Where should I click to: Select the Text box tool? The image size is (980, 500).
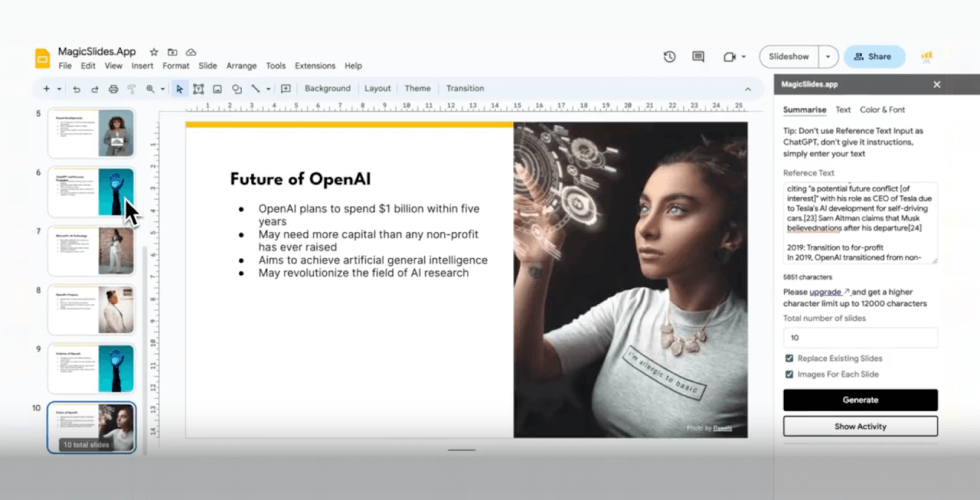coord(199,88)
